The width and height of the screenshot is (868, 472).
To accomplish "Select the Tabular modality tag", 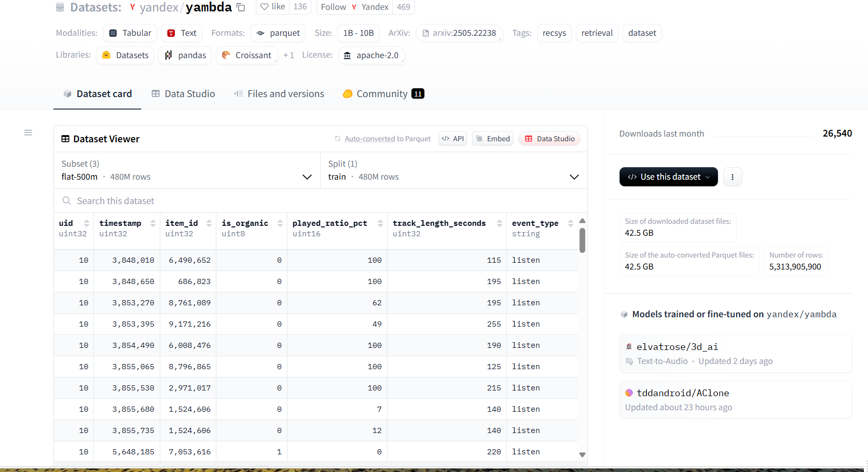I will (x=130, y=33).
